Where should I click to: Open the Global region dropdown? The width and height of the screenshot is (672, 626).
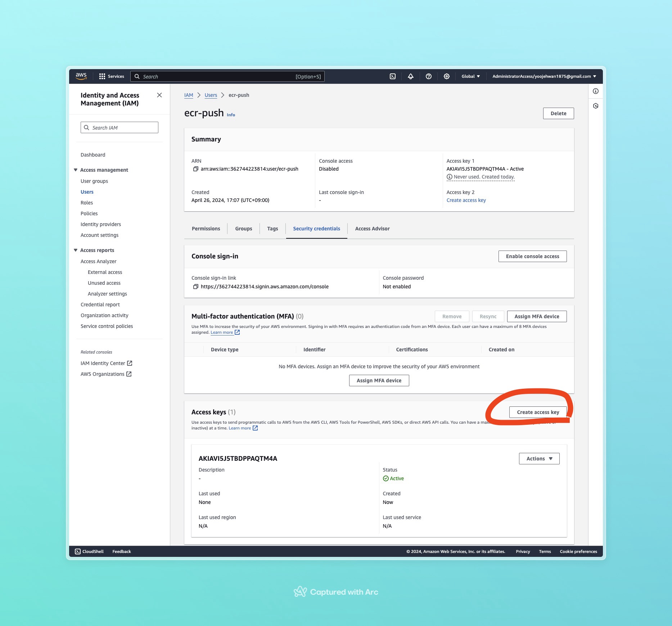471,76
